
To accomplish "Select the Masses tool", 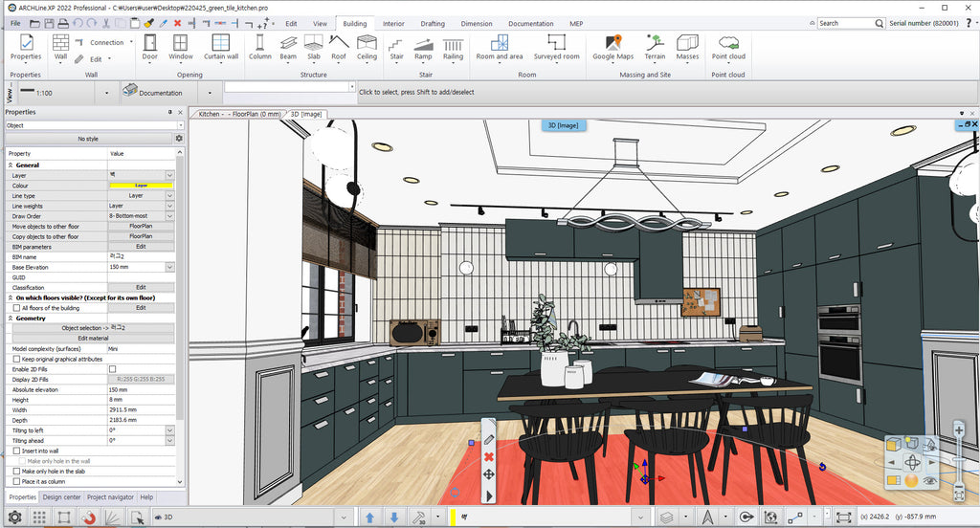I will (x=687, y=48).
